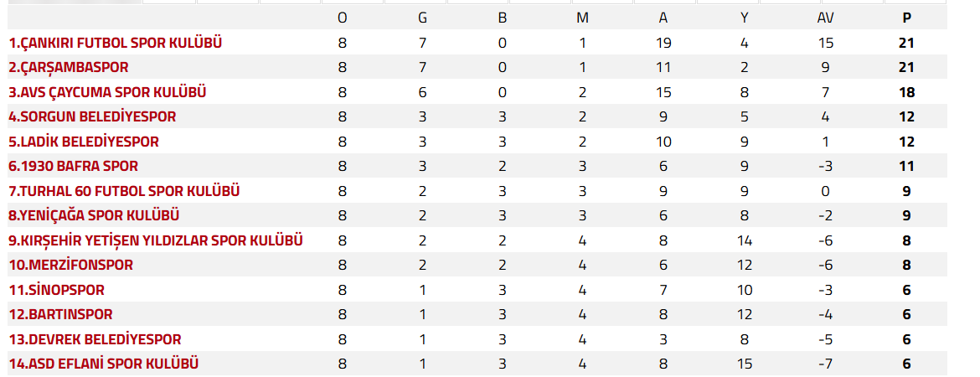The height and width of the screenshot is (377, 980).
Task: Open Kırşehir Yetişen Yıldızlar Spor Kulübü link
Action: [155, 240]
